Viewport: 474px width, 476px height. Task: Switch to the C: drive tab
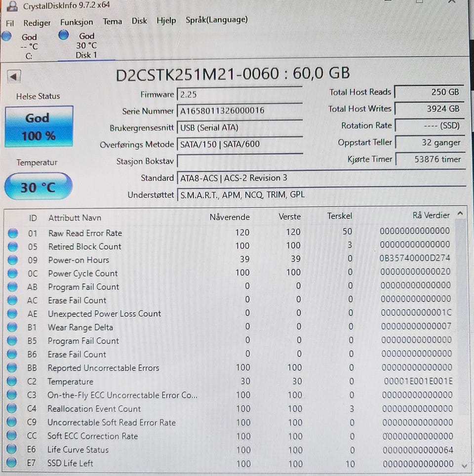pos(29,46)
